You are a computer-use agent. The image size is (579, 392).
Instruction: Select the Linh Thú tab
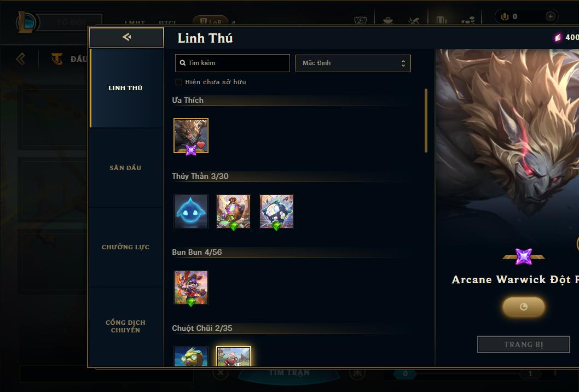point(125,88)
